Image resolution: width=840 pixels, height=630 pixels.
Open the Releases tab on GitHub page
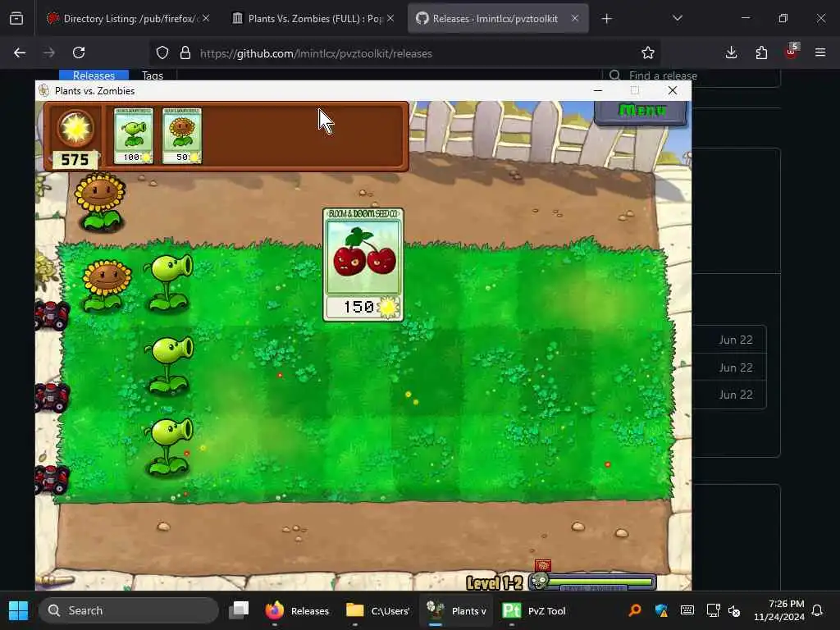click(94, 75)
